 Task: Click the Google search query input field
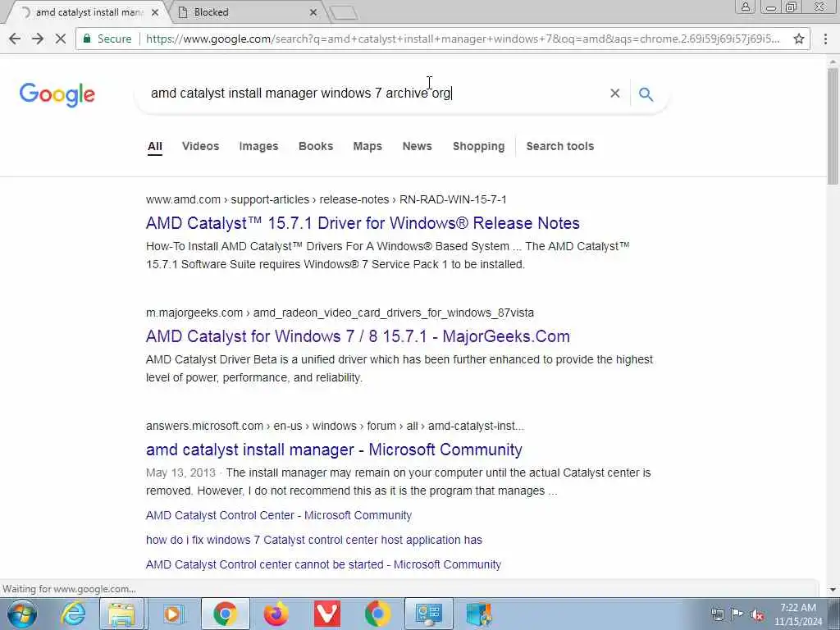click(x=375, y=94)
